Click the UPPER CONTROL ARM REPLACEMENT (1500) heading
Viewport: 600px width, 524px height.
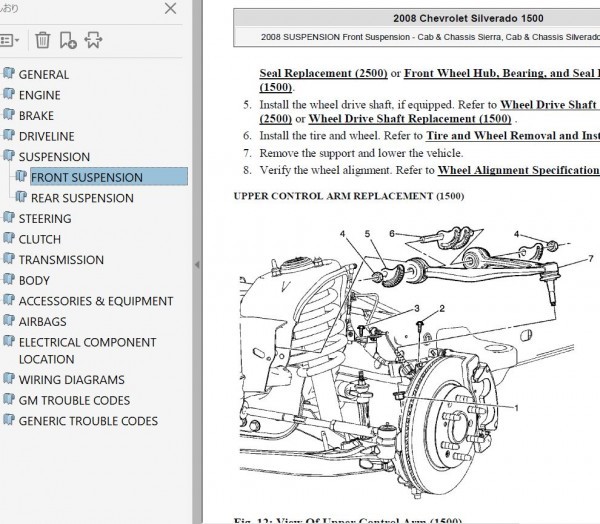pyautogui.click(x=349, y=196)
